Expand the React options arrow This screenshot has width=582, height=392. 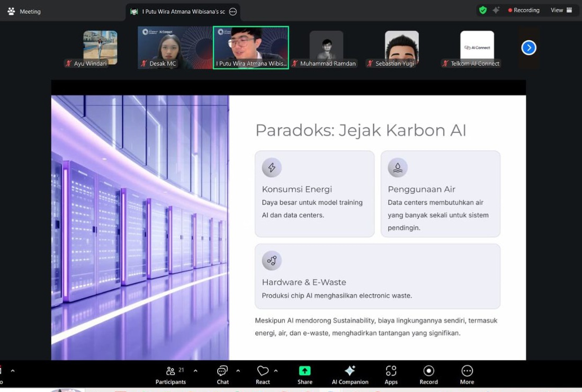(276, 370)
